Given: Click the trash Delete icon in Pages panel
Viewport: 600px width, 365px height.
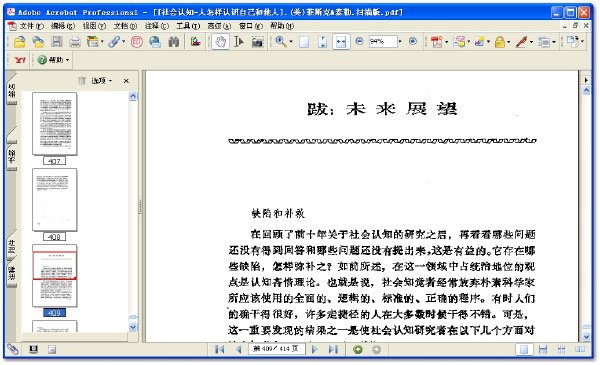Looking at the screenshot, I should coord(82,81).
